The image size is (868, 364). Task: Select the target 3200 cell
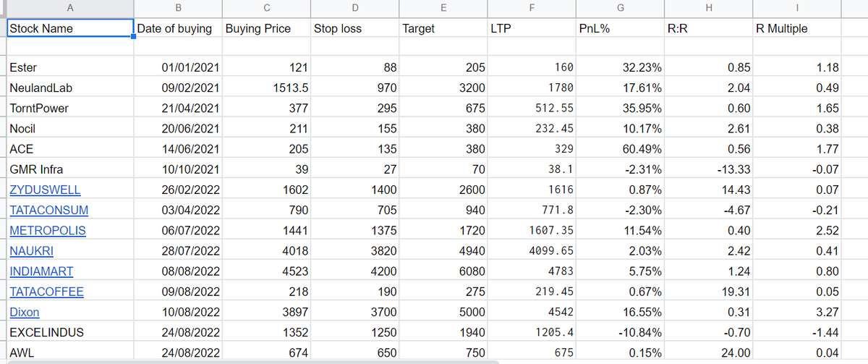[443, 88]
